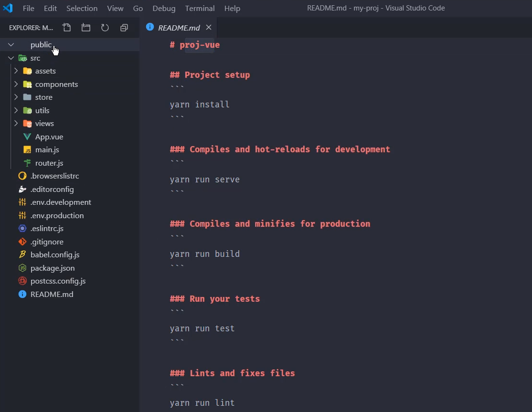Expand the utils folder
The width and height of the screenshot is (532, 412).
tap(16, 110)
